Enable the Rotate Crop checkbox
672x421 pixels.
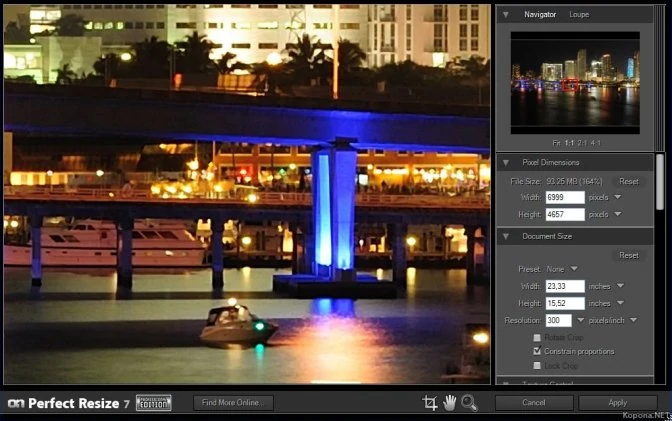[x=537, y=338]
